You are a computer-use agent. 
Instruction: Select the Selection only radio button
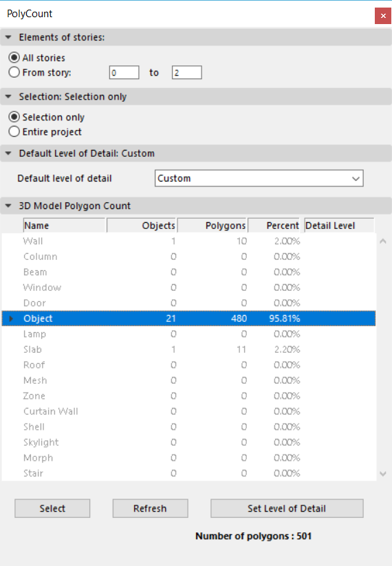pos(14,117)
